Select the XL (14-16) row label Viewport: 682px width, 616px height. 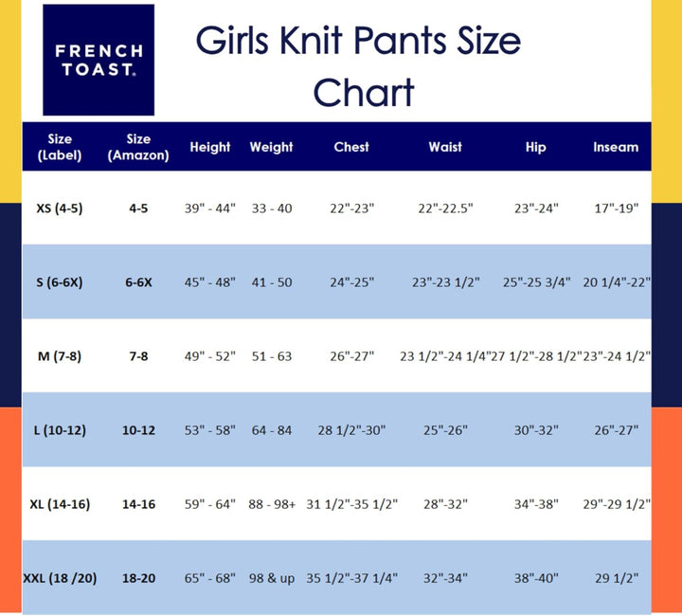[59, 503]
